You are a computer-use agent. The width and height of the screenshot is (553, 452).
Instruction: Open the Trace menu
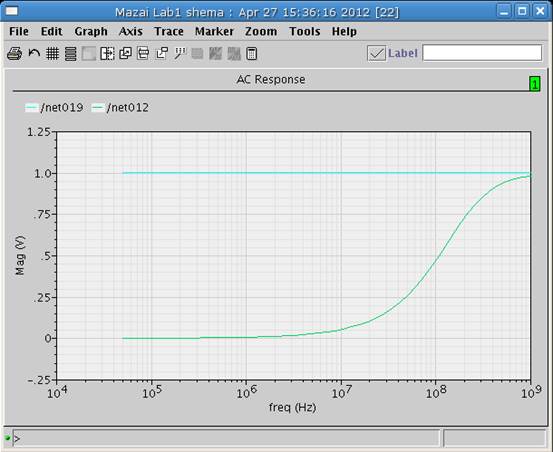click(169, 31)
